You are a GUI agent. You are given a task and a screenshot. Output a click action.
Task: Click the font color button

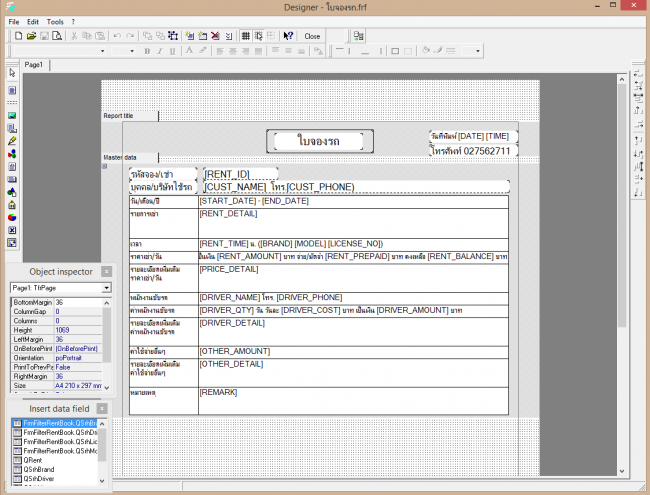coord(190,50)
